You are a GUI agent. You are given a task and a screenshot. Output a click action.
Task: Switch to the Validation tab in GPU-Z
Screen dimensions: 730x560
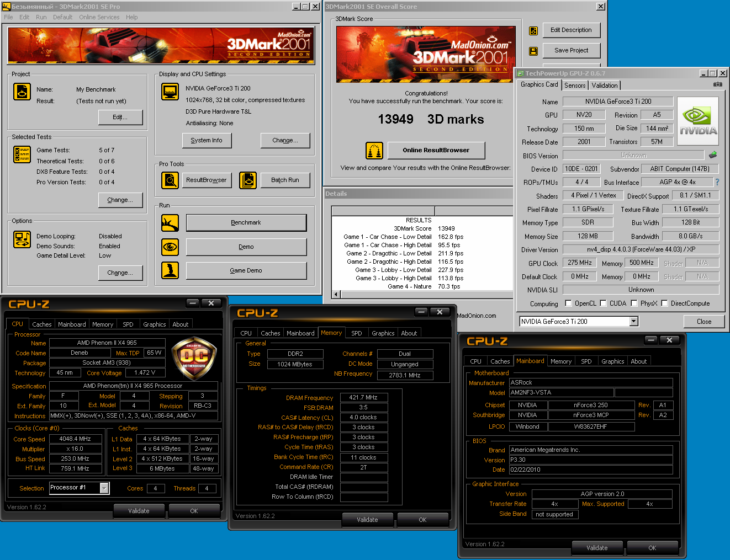click(x=605, y=86)
